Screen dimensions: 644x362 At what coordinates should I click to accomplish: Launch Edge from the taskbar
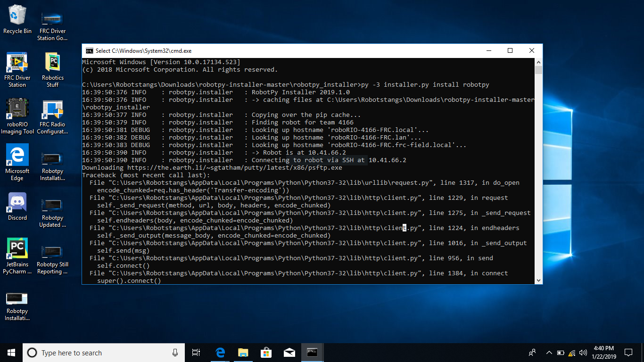220,353
